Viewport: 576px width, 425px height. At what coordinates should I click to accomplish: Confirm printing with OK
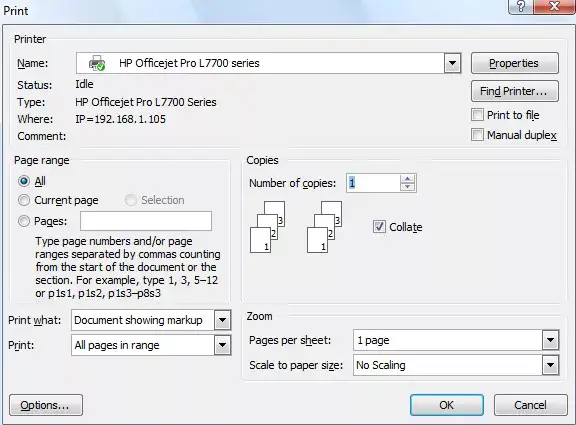pyautogui.click(x=447, y=405)
